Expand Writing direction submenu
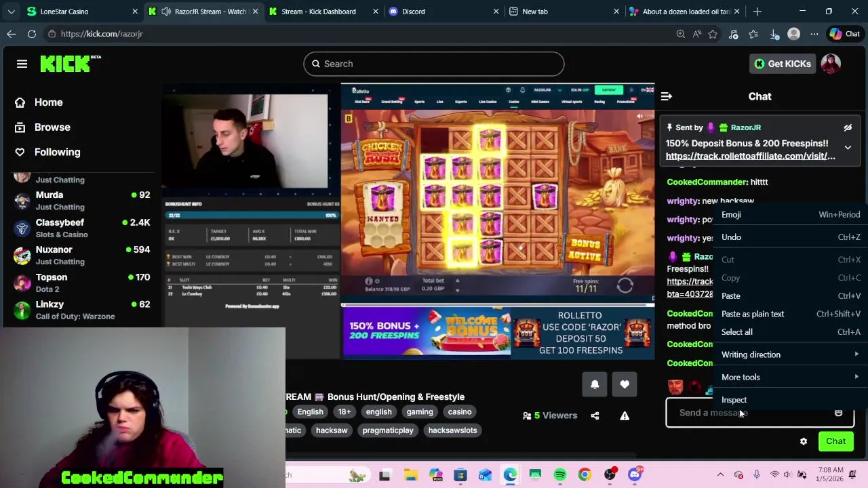 [791, 354]
